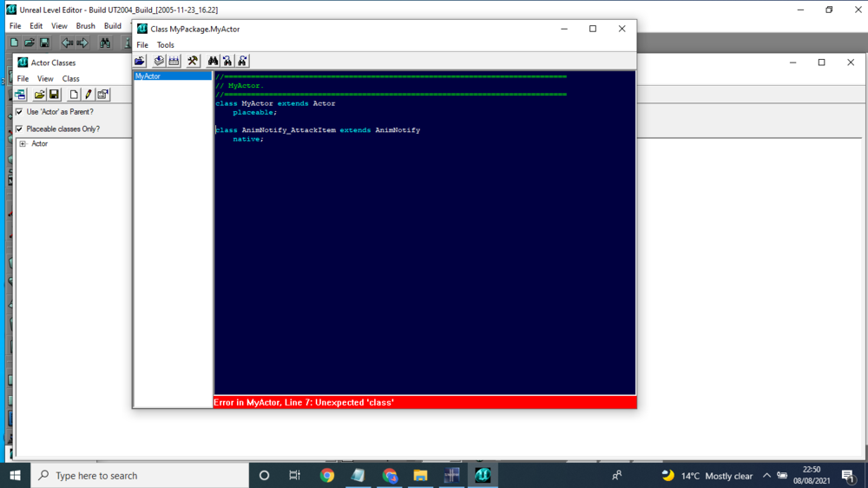868x488 pixels.
Task: Open Edit menu of Unreal Level Editor
Action: click(x=36, y=26)
